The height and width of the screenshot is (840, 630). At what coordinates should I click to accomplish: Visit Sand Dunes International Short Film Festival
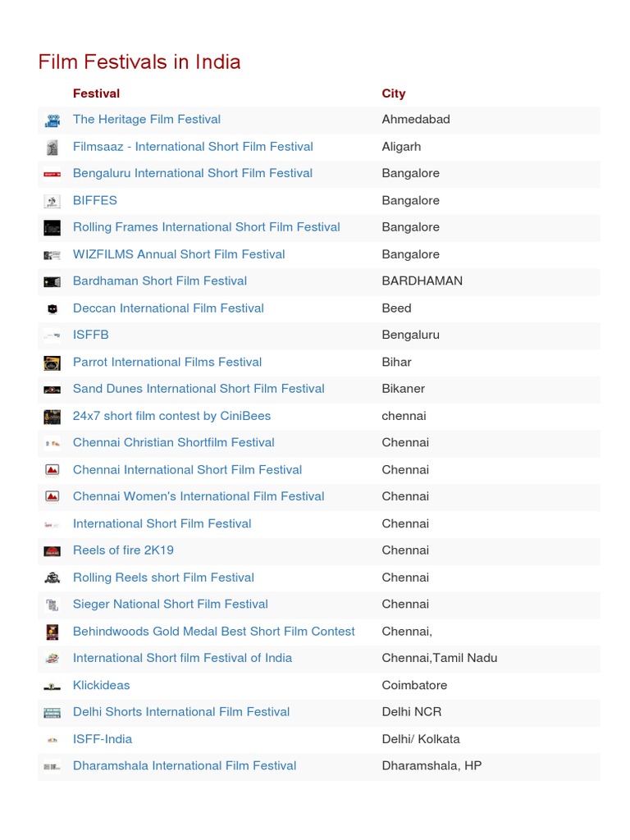[x=199, y=389]
